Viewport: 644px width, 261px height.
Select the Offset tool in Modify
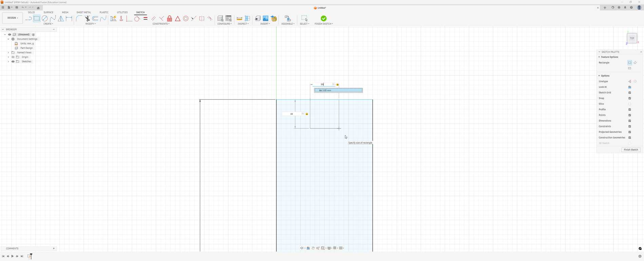pyautogui.click(x=95, y=18)
